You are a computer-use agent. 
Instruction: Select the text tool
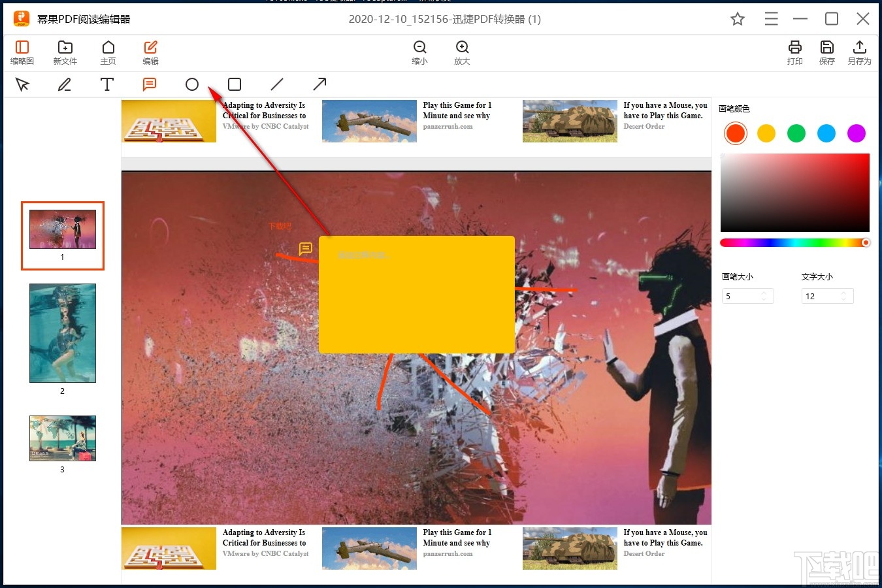point(107,84)
